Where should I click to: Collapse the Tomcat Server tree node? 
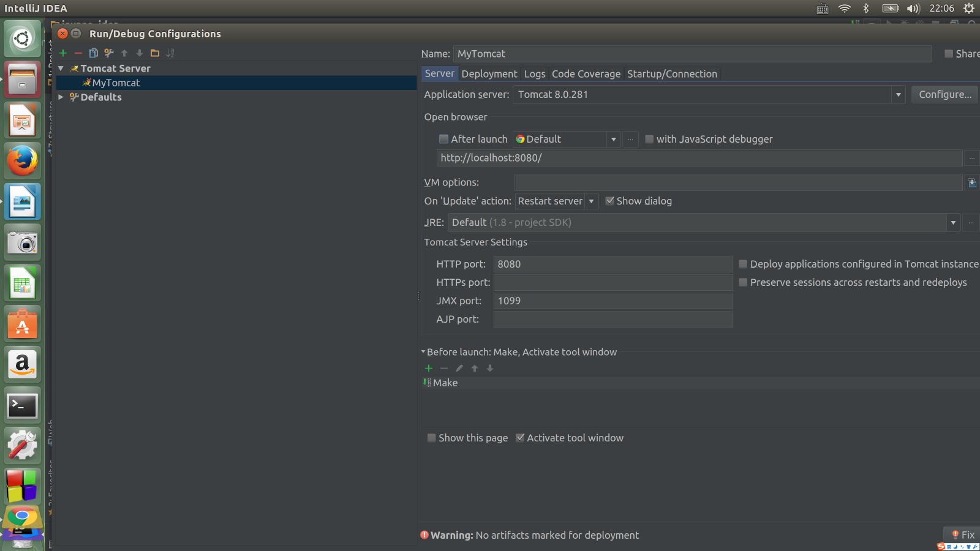(x=61, y=69)
